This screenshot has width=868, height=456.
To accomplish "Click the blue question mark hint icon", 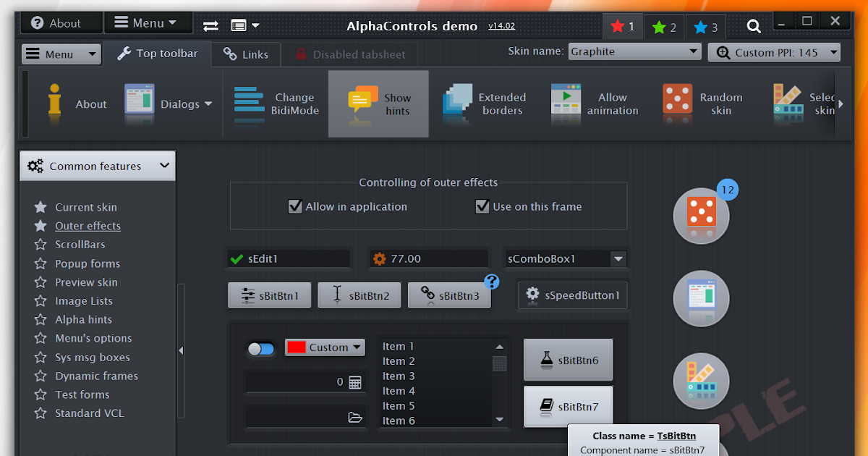I will pyautogui.click(x=492, y=282).
